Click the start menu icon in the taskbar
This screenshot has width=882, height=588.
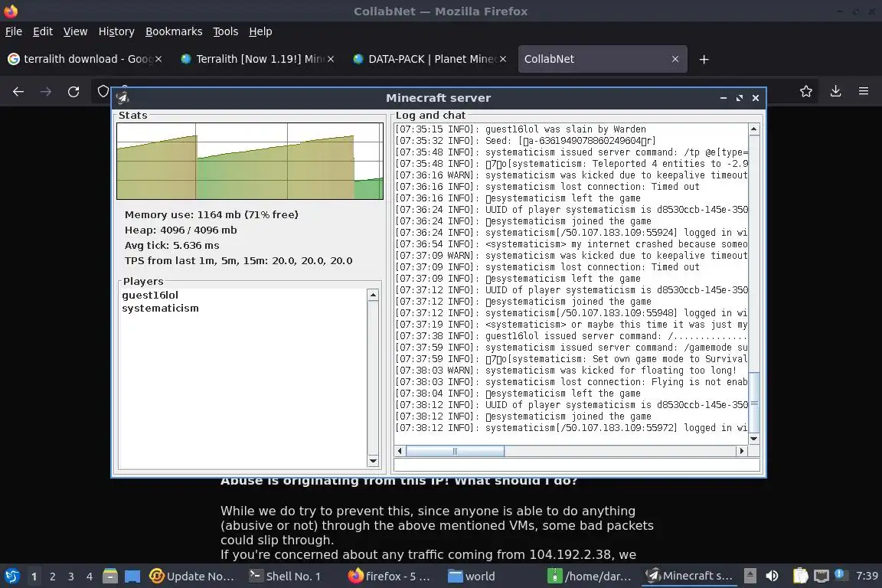[11, 577]
